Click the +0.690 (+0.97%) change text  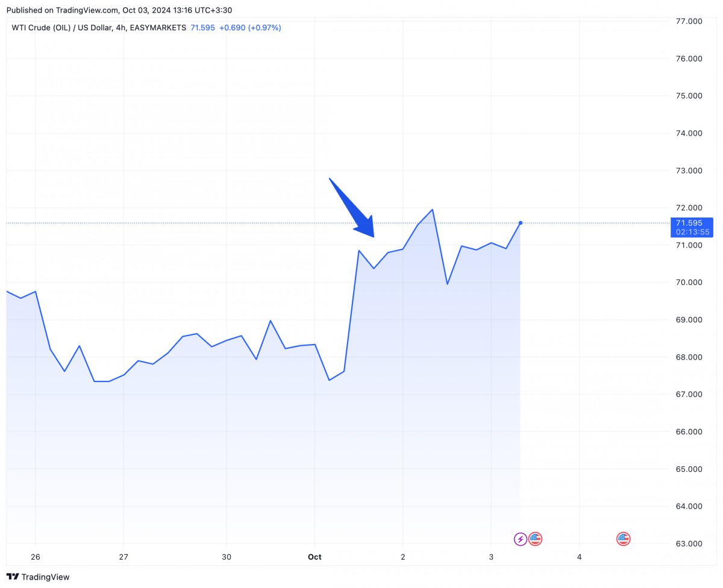tap(250, 28)
